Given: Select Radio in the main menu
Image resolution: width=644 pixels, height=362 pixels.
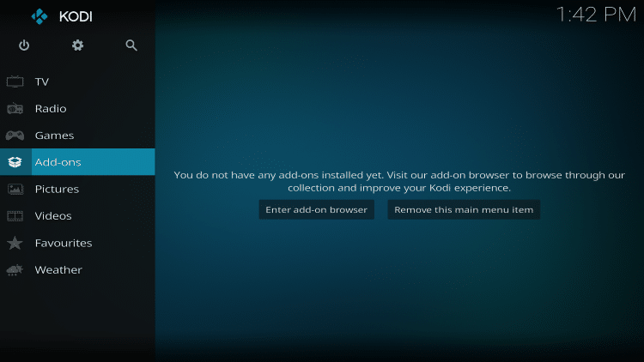Looking at the screenshot, I should point(77,108).
